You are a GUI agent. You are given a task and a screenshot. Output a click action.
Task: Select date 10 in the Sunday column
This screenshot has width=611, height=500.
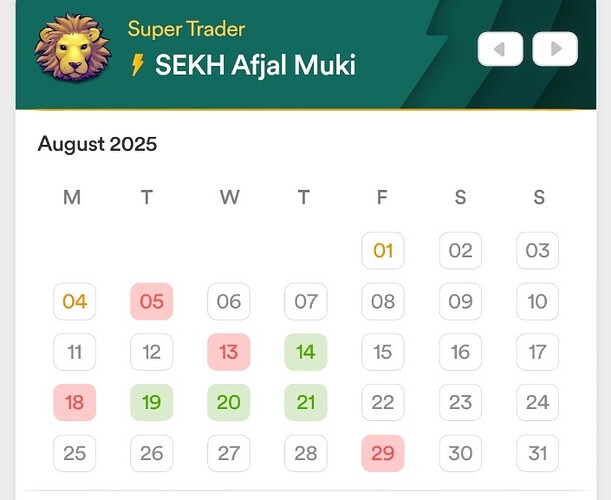(x=538, y=301)
